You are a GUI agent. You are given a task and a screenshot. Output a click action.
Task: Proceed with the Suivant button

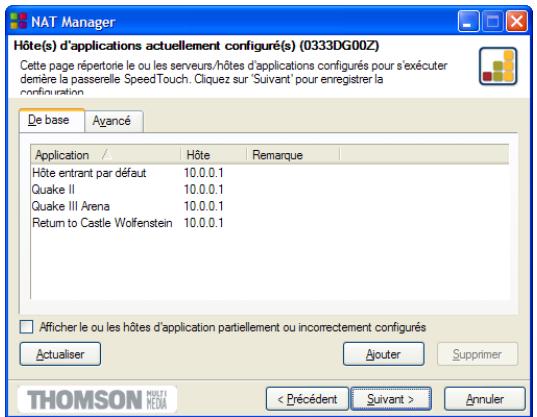391,399
